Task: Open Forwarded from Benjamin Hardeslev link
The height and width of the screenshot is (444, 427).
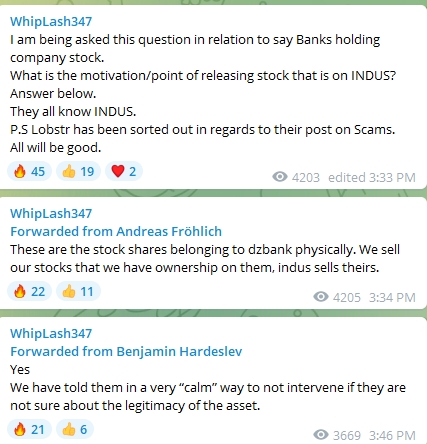Action: coord(126,351)
